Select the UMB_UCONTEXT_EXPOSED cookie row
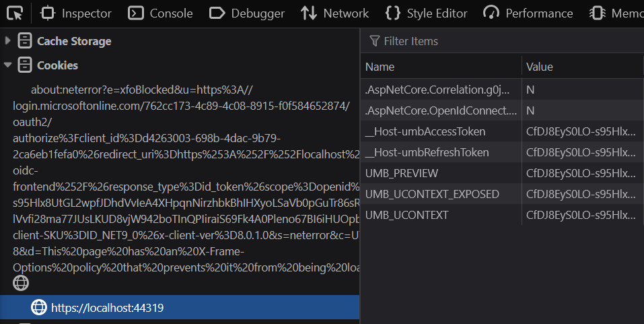This screenshot has height=324, width=644. point(441,194)
